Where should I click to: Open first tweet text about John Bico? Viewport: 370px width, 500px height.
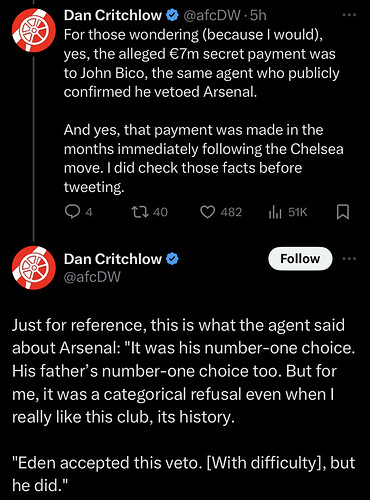[x=202, y=63]
